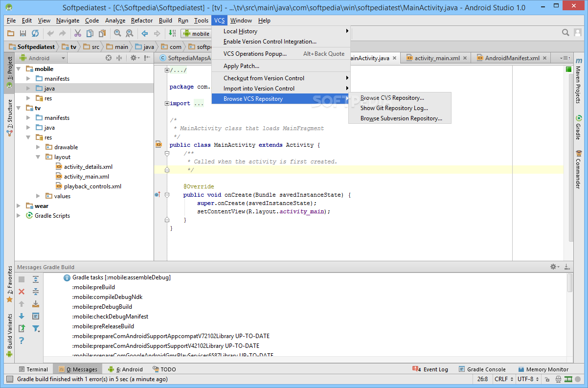Click the Export to text file icon

point(22,328)
